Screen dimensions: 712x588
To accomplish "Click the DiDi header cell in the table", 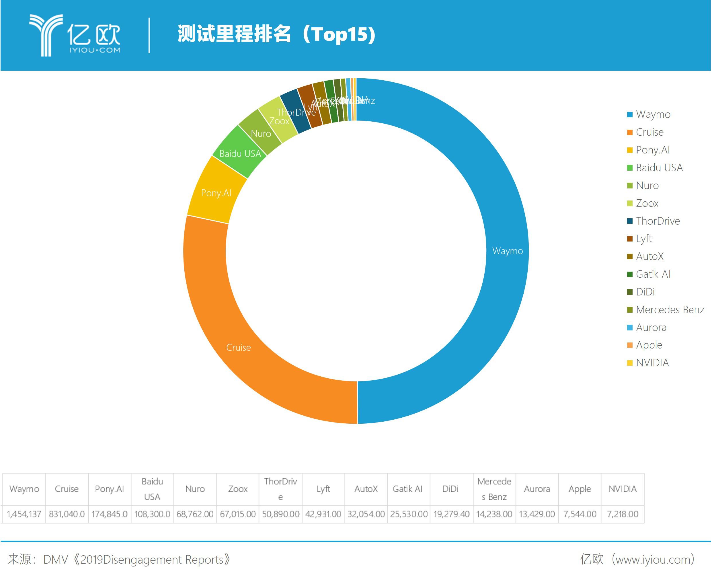I will coord(451,489).
